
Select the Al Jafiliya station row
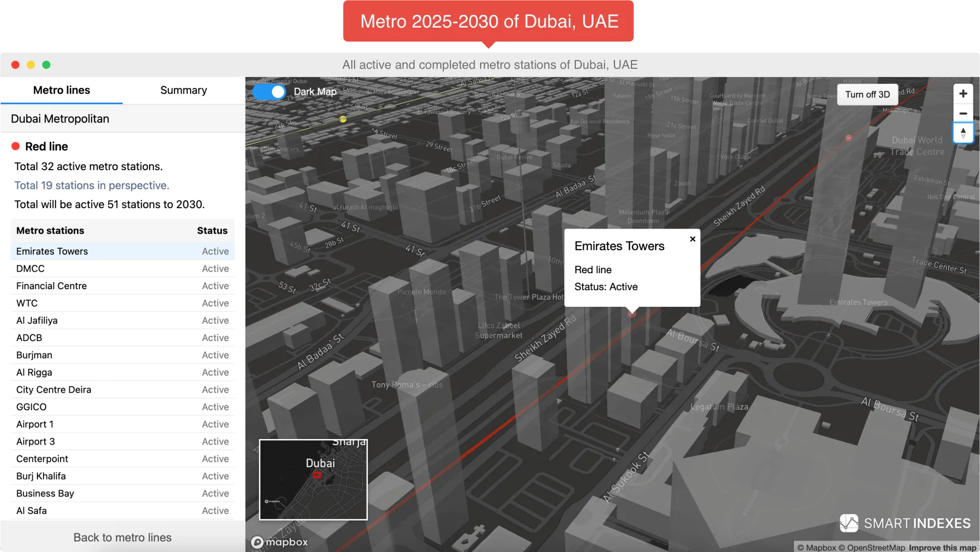pyautogui.click(x=122, y=321)
